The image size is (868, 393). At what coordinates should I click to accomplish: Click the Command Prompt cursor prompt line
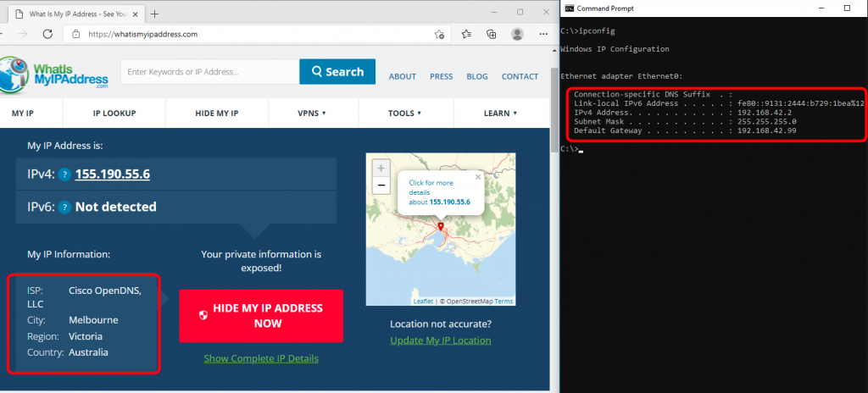point(571,149)
